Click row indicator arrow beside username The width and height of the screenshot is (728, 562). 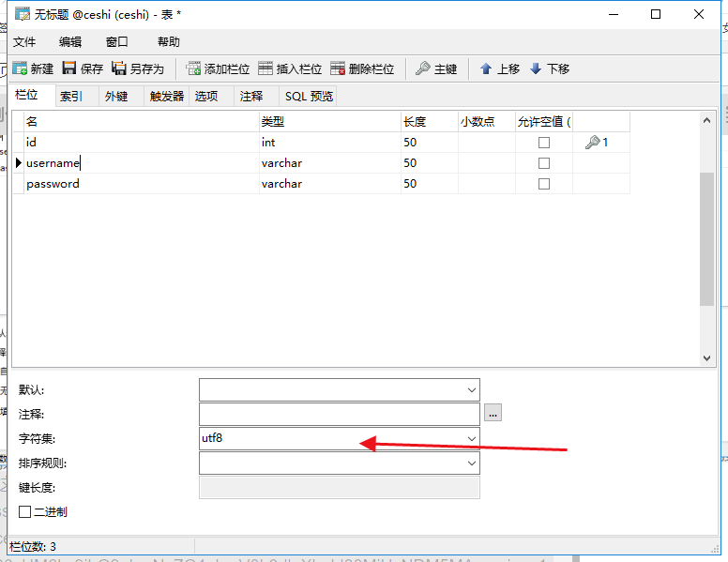pyautogui.click(x=19, y=163)
